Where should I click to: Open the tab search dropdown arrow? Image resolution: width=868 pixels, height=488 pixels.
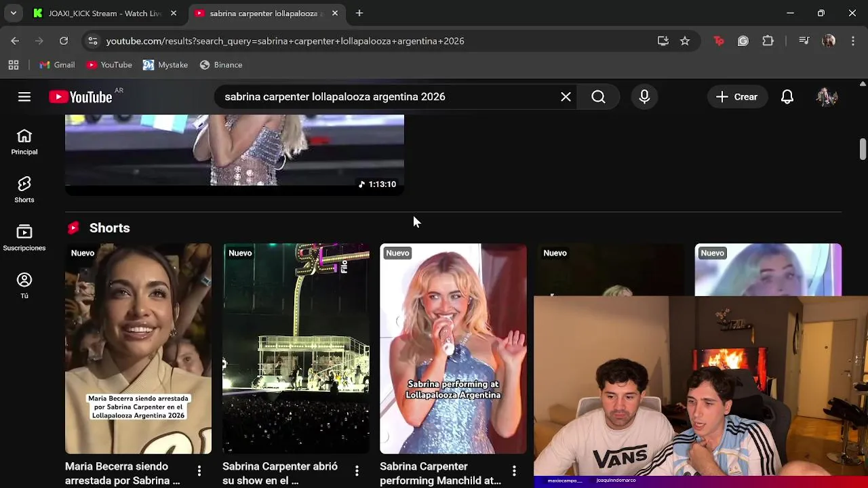pos(13,14)
